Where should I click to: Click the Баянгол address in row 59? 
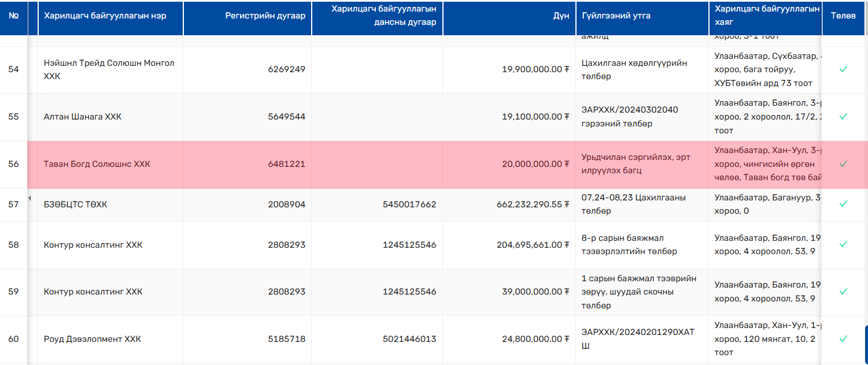(768, 292)
